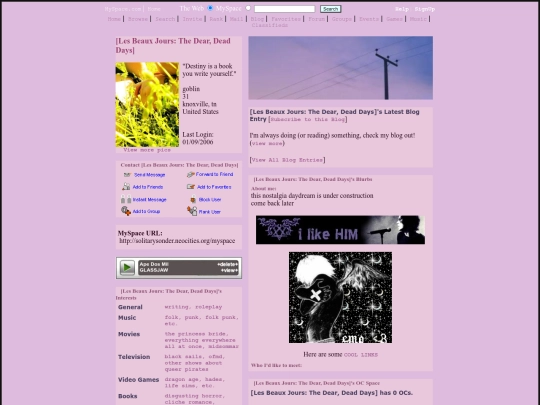Open the SignUp link

point(425,9)
